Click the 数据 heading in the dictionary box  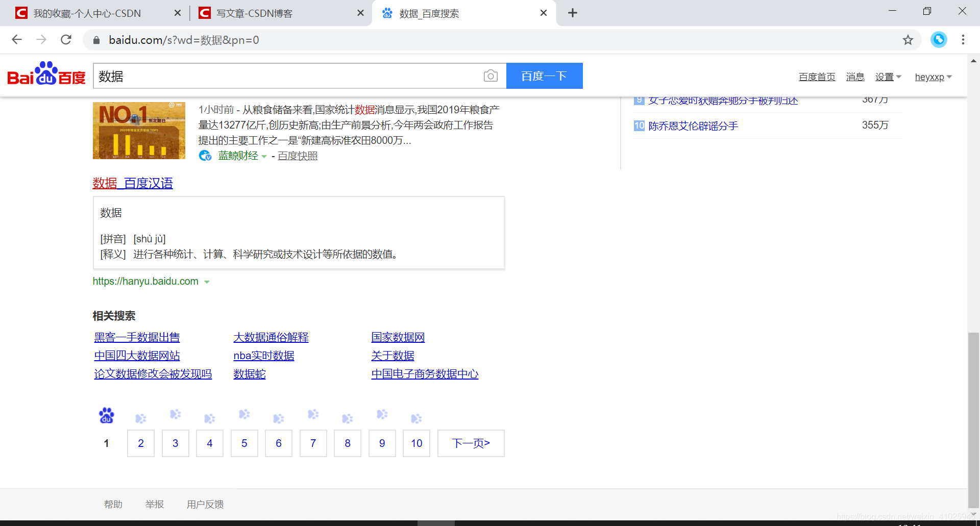pyautogui.click(x=111, y=213)
